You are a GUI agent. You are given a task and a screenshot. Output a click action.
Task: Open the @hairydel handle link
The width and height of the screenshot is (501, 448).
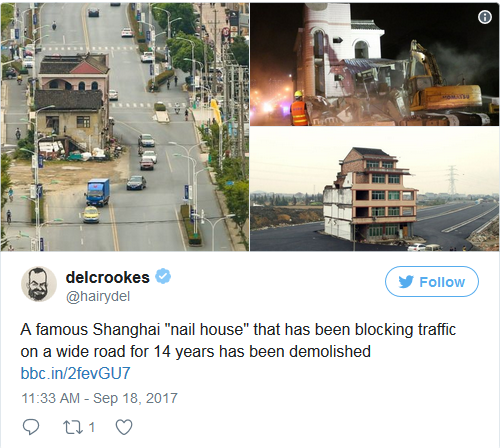98,296
